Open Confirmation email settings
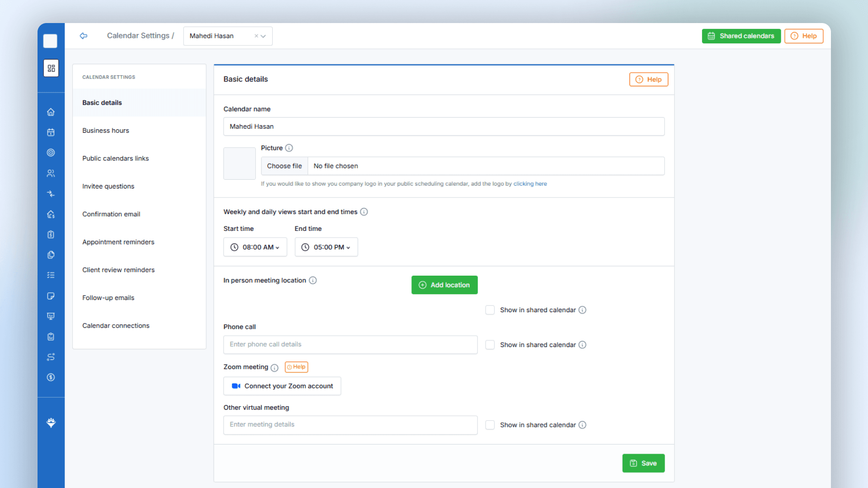 (139, 214)
